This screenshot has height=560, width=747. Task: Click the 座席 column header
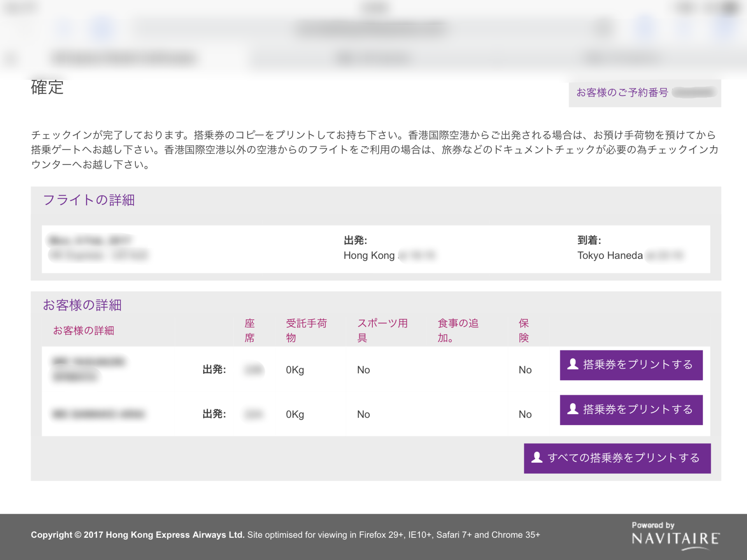pyautogui.click(x=249, y=331)
